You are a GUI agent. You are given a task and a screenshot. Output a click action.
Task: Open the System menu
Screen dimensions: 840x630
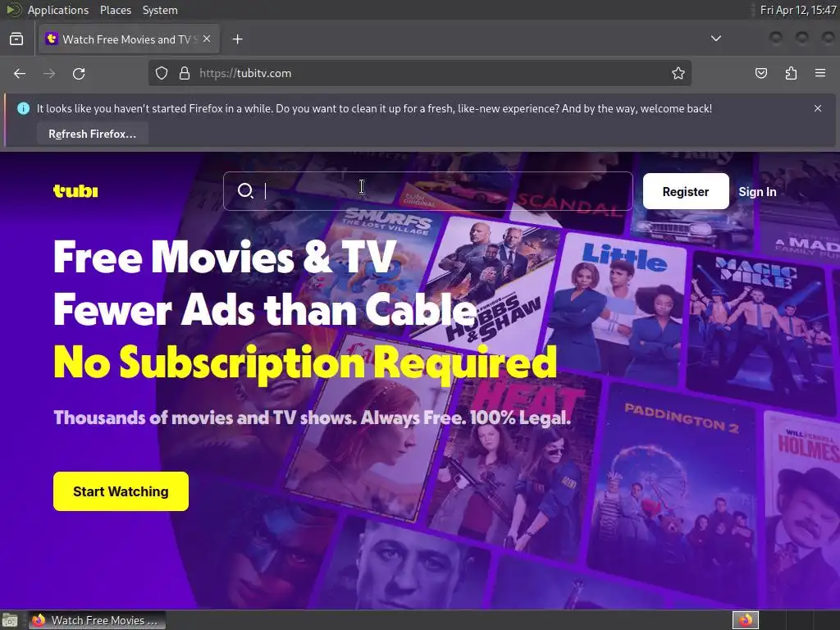[160, 10]
